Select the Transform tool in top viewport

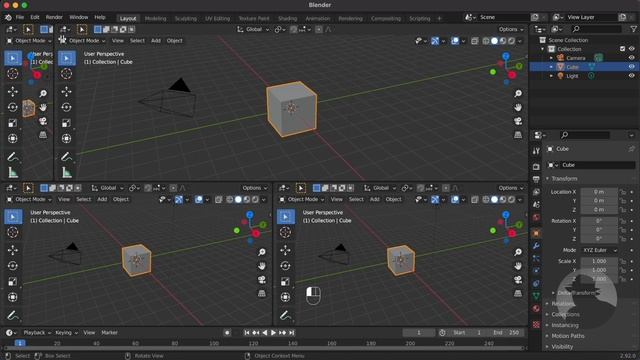pyautogui.click(x=67, y=139)
